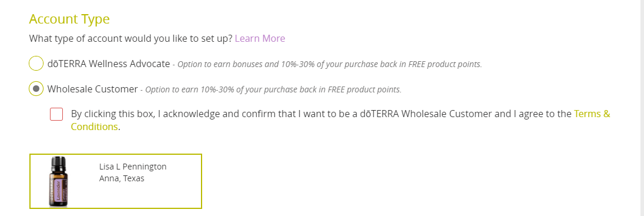Click the dōTERRA Wellness Advocate label text
644x216 pixels.
tap(109, 64)
